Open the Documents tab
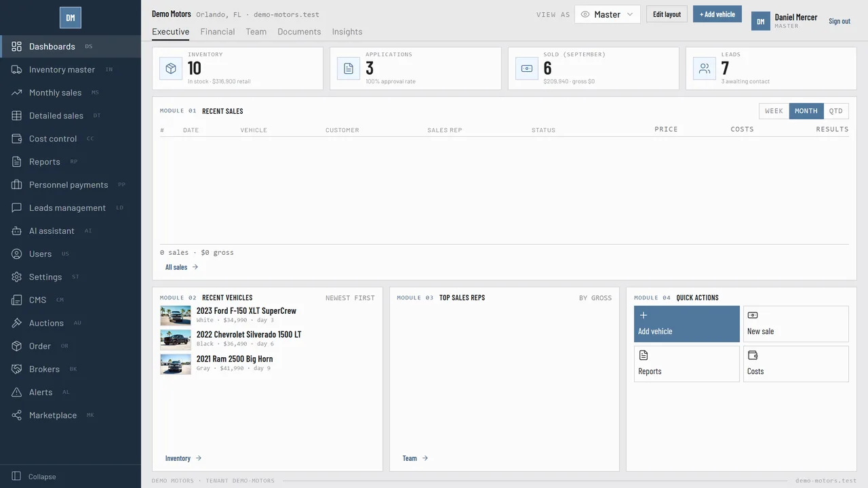Viewport: 868px width, 488px height. pyautogui.click(x=299, y=32)
